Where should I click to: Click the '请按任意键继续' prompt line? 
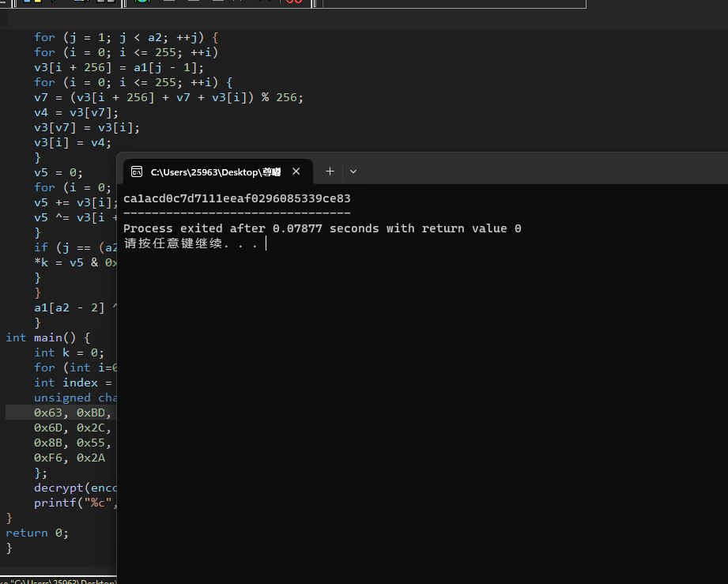coord(190,243)
